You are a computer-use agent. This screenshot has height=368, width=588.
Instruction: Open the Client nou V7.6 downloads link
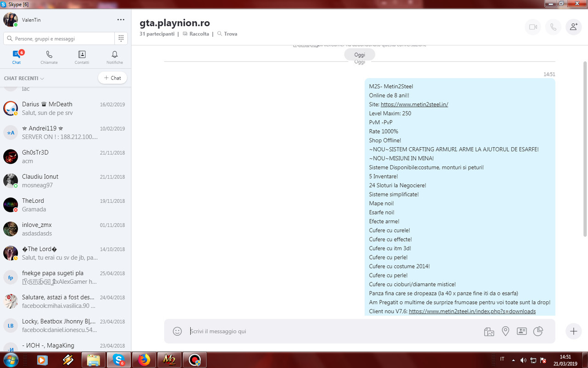472,311
